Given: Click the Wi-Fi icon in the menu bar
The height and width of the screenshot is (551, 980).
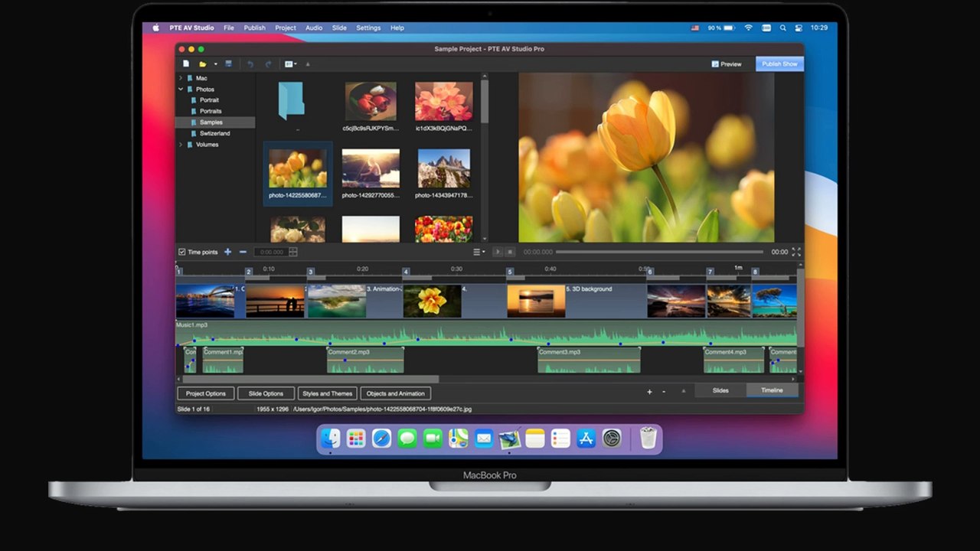Looking at the screenshot, I should coord(748,28).
